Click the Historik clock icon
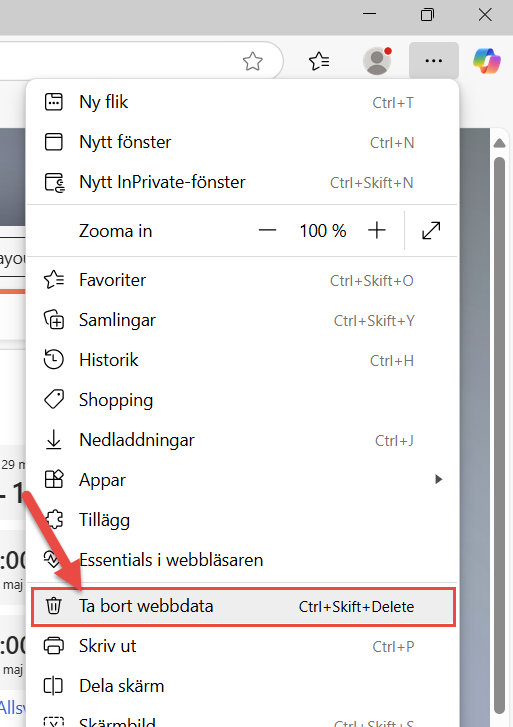513x727 pixels. point(53,360)
